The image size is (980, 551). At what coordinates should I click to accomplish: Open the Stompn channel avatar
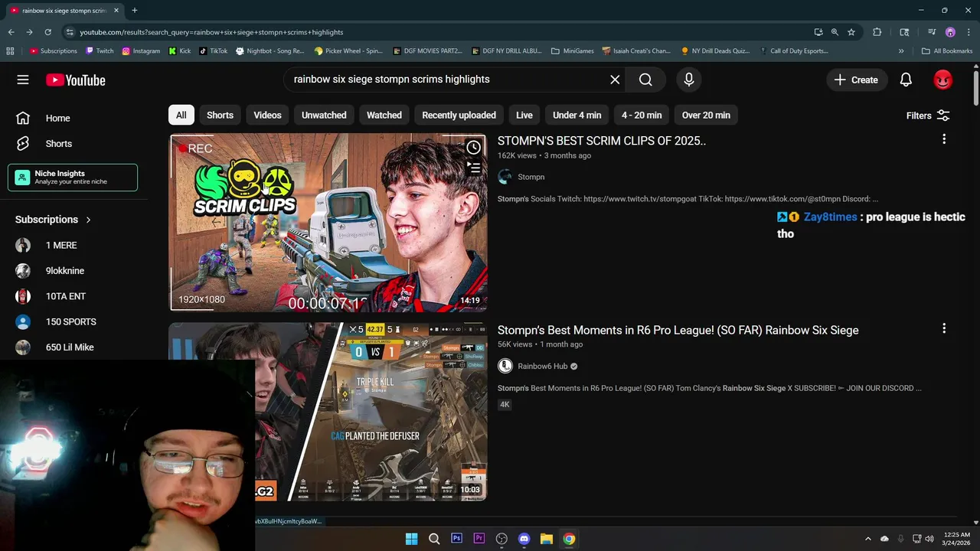coord(505,177)
